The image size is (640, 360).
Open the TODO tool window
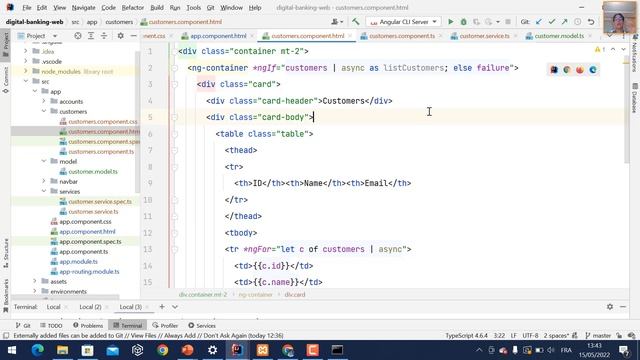(51, 325)
